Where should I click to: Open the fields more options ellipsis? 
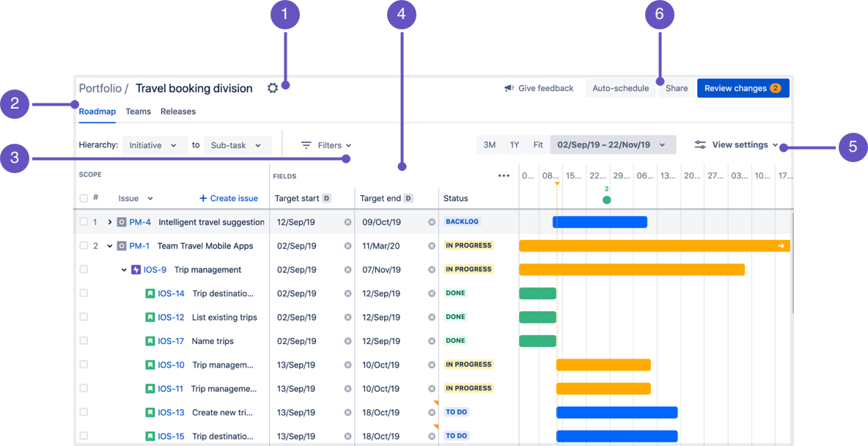503,175
